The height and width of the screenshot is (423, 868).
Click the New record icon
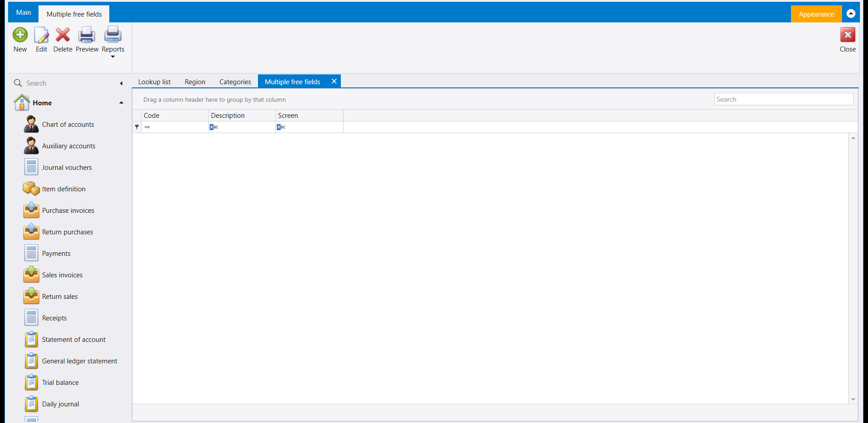tap(20, 35)
